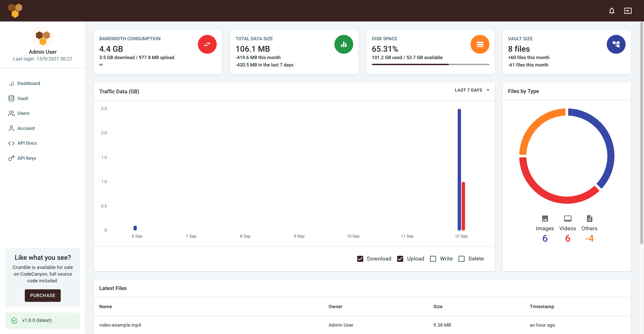Viewport: 644px width, 334px height.
Task: Open API Keys in the sidebar
Action: [x=26, y=158]
